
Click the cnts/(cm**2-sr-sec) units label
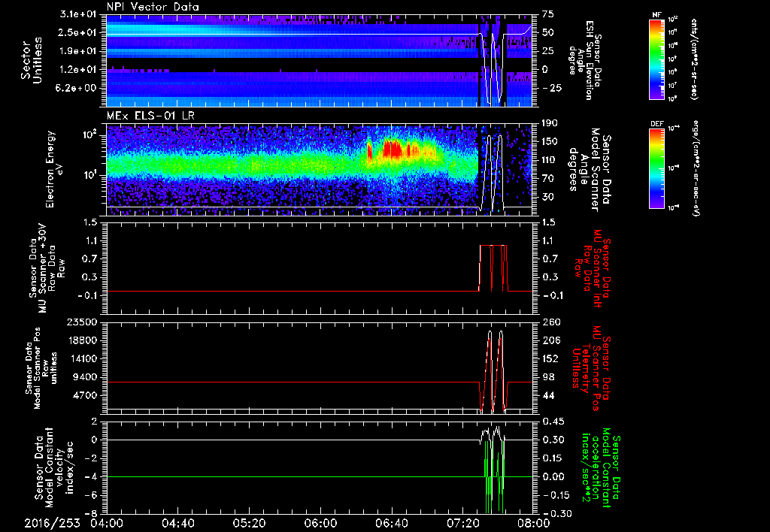tap(694, 59)
